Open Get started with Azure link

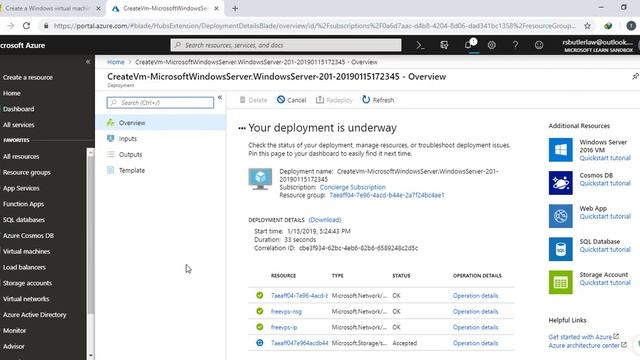click(x=580, y=337)
